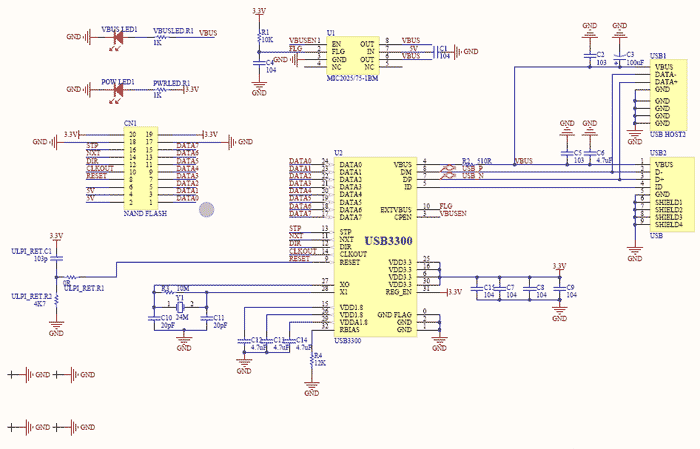The image size is (700, 449).
Task: Select the R4 12K resistor
Action: coord(312,360)
